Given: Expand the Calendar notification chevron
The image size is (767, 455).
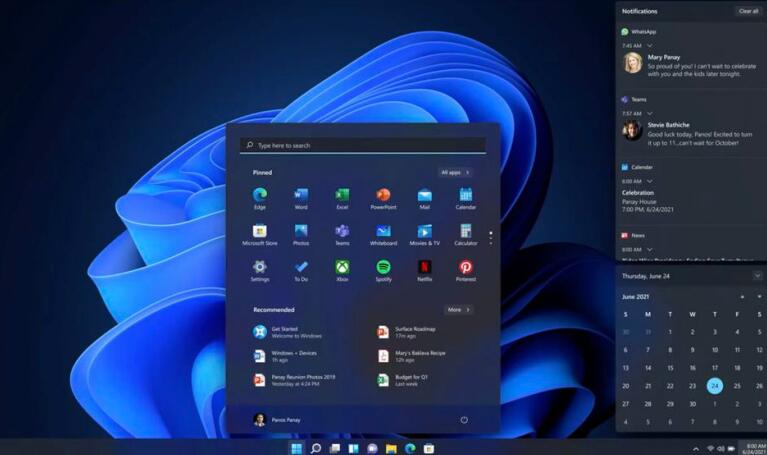Looking at the screenshot, I should [650, 181].
